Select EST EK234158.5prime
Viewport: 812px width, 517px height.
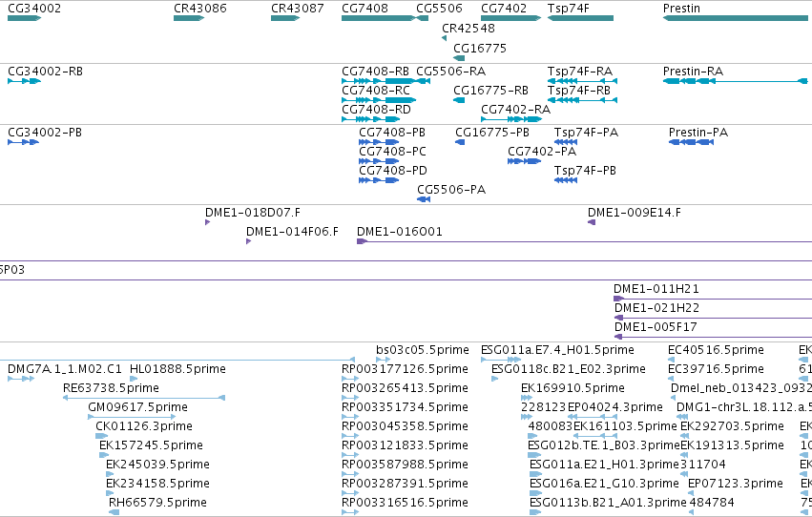click(110, 493)
